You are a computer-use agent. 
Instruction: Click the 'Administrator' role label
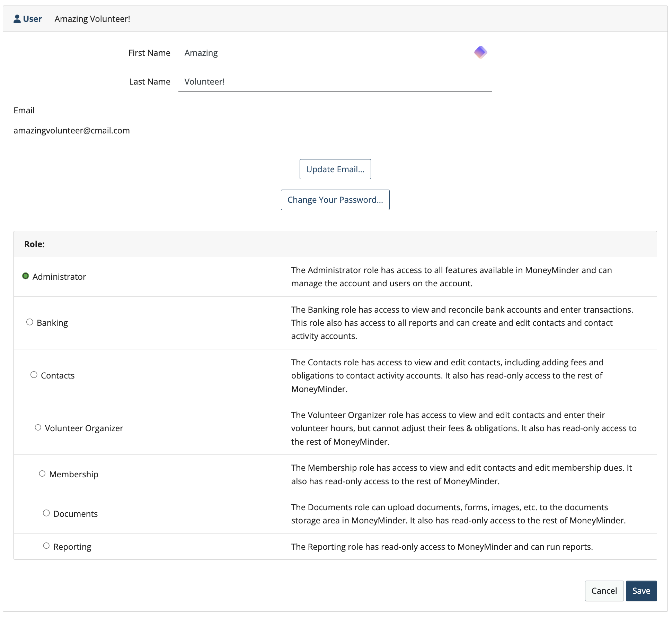(59, 277)
